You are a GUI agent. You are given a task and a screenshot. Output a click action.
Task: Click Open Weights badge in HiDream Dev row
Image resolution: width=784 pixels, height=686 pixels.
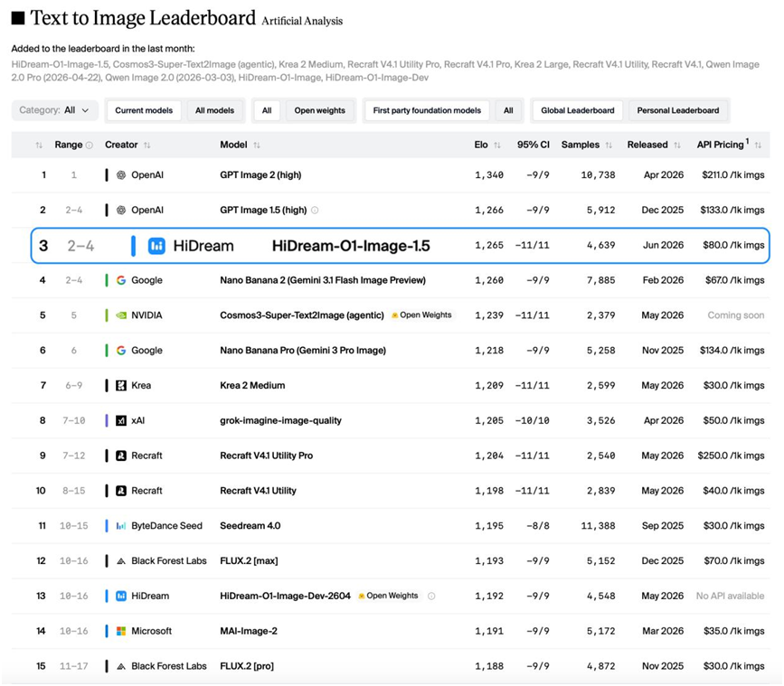[389, 596]
